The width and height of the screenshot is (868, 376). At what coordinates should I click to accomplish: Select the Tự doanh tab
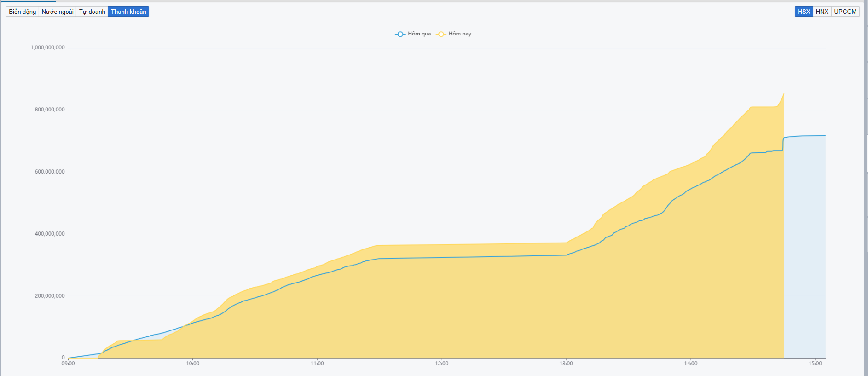[92, 12]
